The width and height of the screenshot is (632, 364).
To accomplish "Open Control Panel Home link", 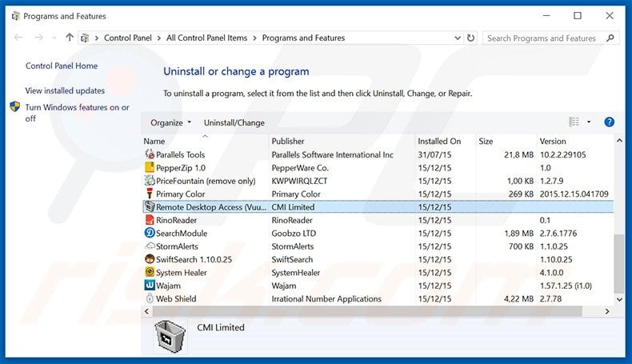I will 62,66.
